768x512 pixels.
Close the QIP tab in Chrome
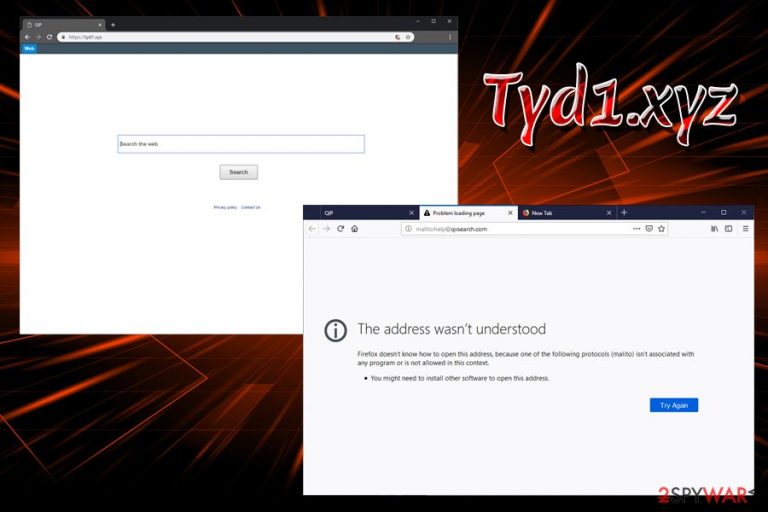pos(99,24)
